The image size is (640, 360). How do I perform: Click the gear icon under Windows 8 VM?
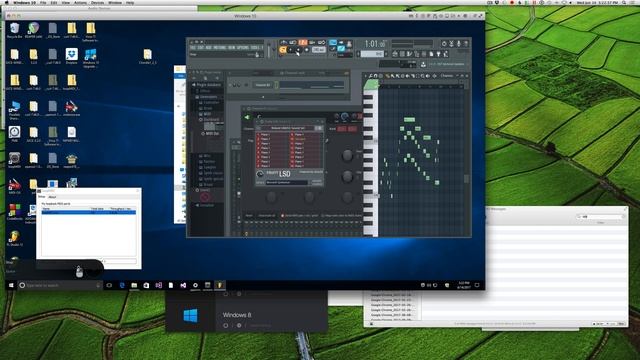pos(239,325)
